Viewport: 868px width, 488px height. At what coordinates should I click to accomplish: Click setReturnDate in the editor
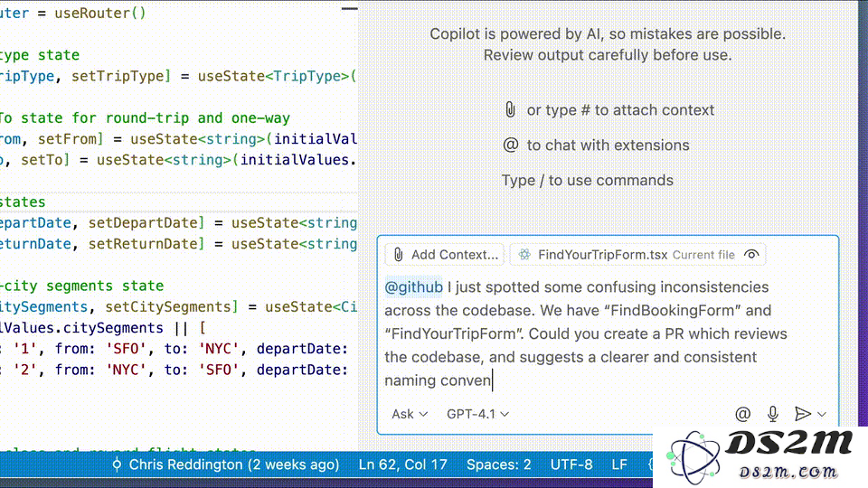pos(142,244)
